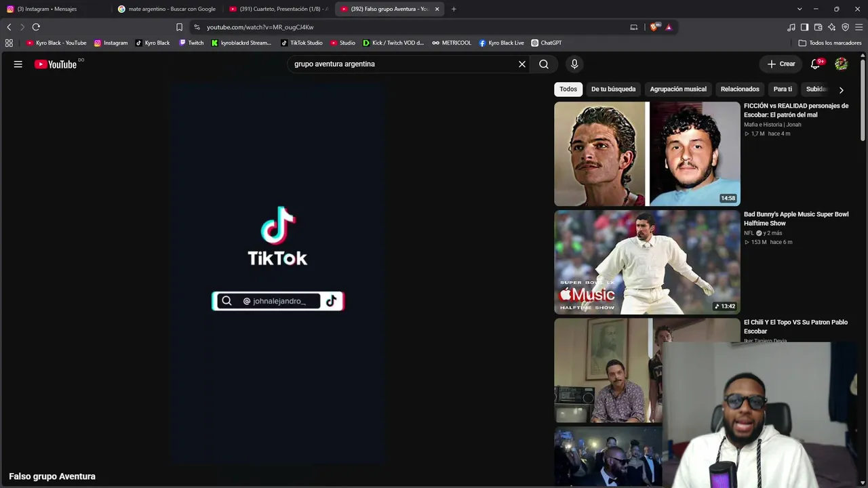Select the Relacionados chip
Screen dimensions: 868x488
(x=740, y=89)
